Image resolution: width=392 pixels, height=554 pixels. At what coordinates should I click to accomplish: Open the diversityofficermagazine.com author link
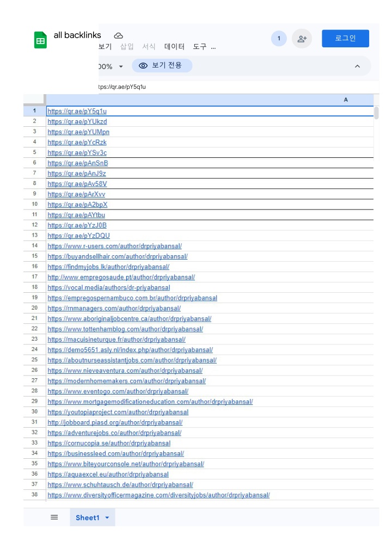pos(159,495)
